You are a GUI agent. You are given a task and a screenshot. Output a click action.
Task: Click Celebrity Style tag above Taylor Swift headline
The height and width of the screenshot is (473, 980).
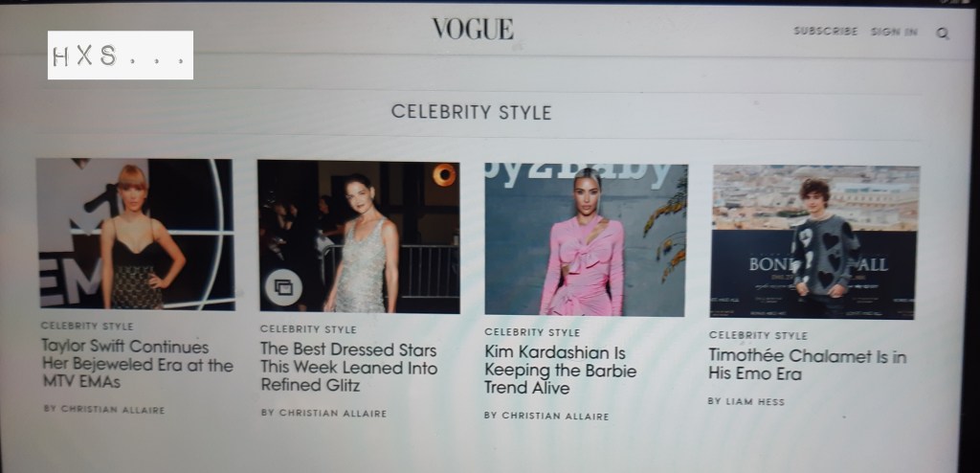pos(87,326)
